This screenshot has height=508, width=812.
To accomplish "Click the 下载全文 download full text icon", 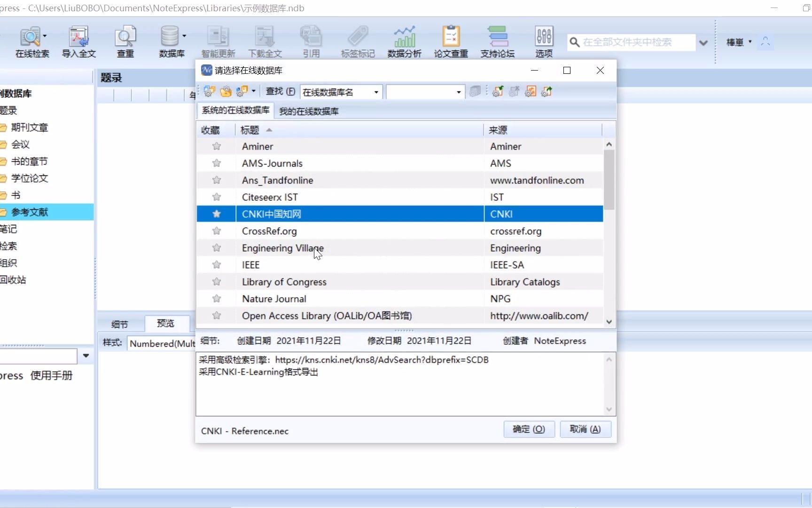I will coord(265,41).
